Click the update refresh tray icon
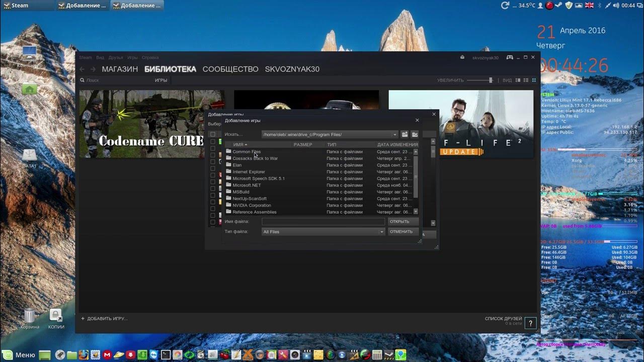The width and height of the screenshot is (644, 362). tap(506, 5)
